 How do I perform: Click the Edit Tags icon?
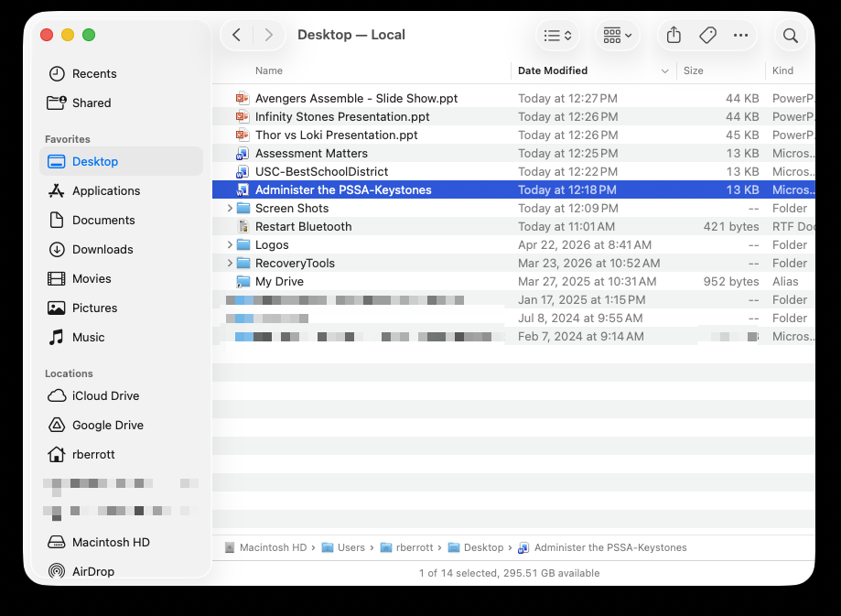pos(707,36)
